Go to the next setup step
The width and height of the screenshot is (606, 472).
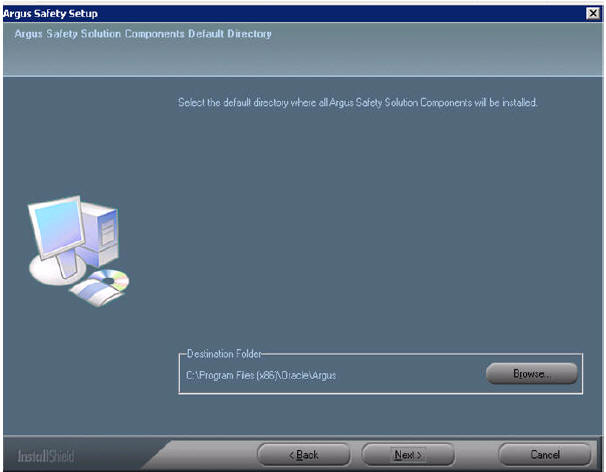[408, 455]
